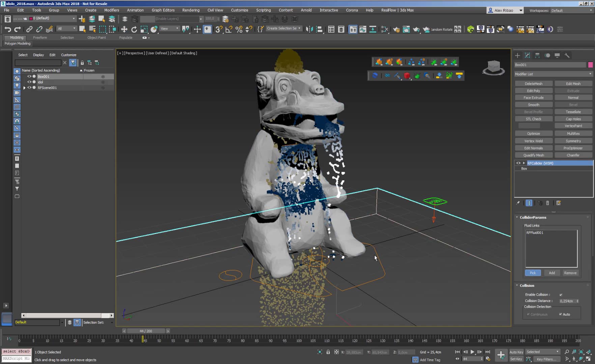Switch to the Display tab in Scene Explorer
This screenshot has width=595, height=364.
point(38,55)
